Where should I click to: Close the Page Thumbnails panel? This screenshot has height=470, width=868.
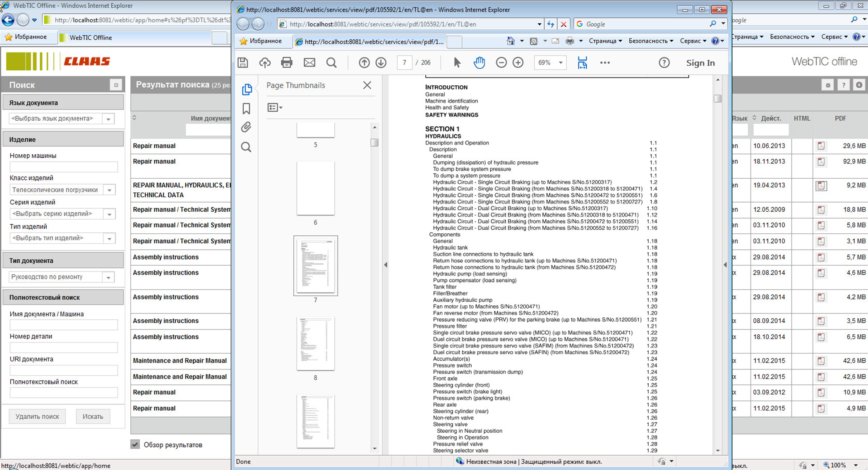click(367, 85)
